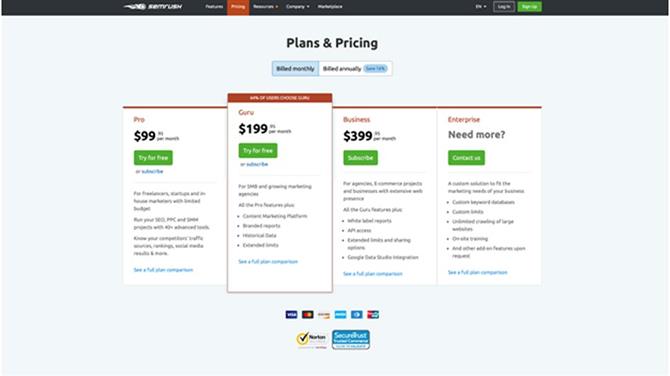
Task: Click the UnionPay card icon
Action: (x=373, y=315)
